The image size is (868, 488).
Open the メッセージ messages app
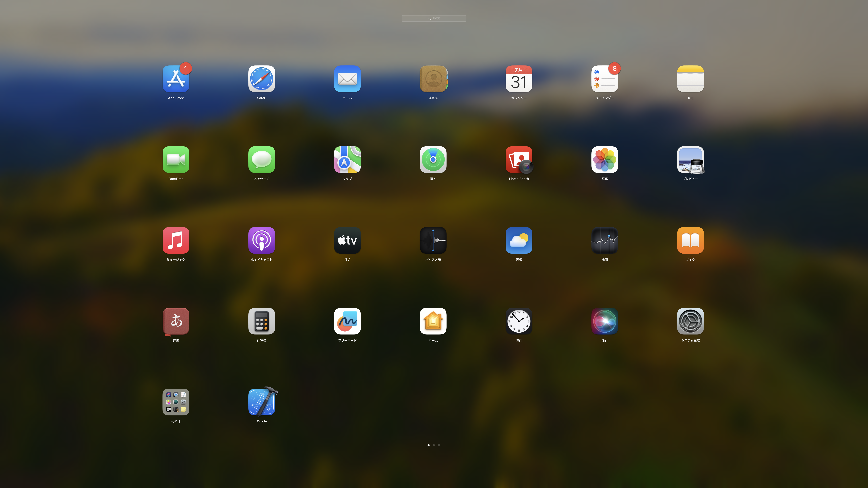click(261, 160)
